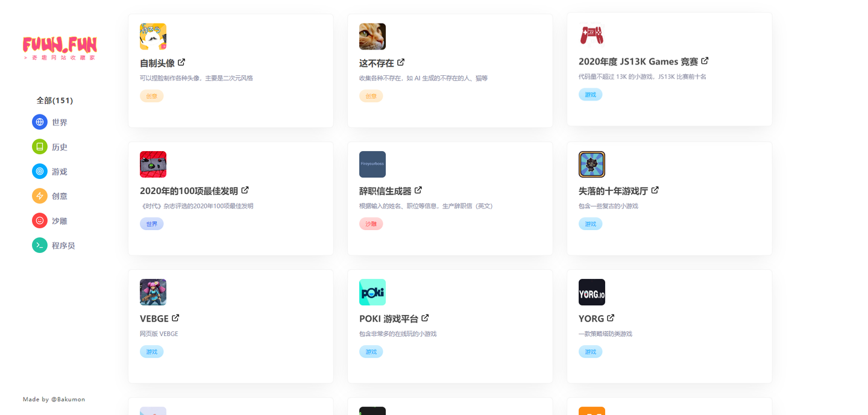Select the 创意 sidebar label
This screenshot has width=868, height=415.
coord(60,196)
